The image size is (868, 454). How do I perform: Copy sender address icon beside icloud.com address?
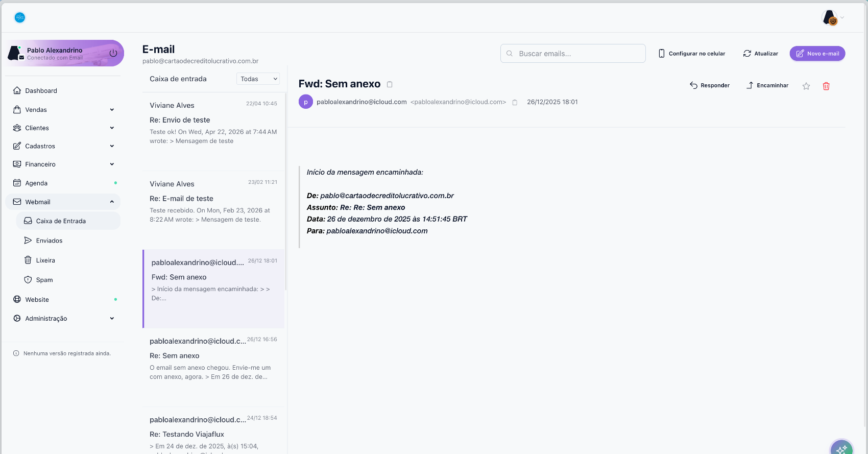[x=515, y=102]
